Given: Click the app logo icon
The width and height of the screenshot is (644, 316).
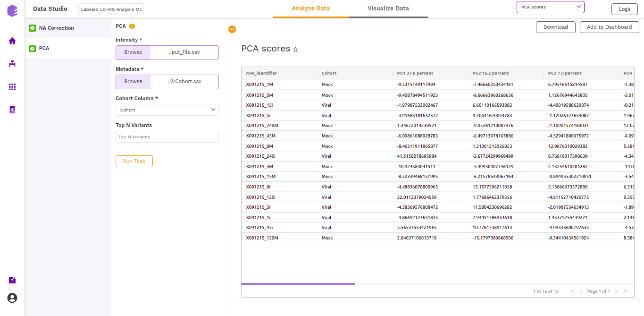Looking at the screenshot, I should click(12, 11).
